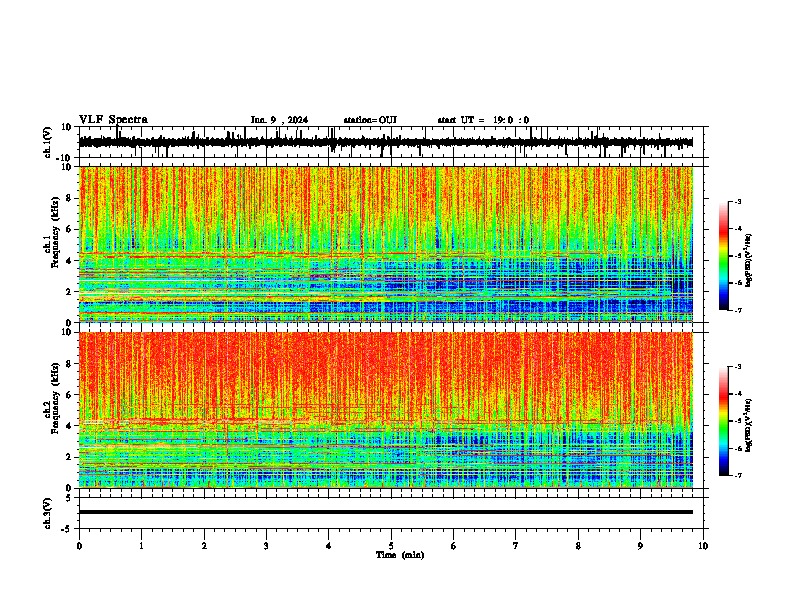Click the time axis tick label "1"

pos(141,546)
